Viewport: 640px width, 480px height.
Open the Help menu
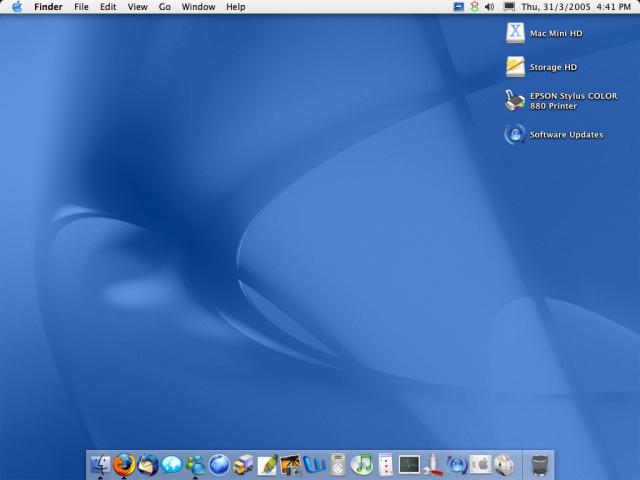tap(236, 7)
